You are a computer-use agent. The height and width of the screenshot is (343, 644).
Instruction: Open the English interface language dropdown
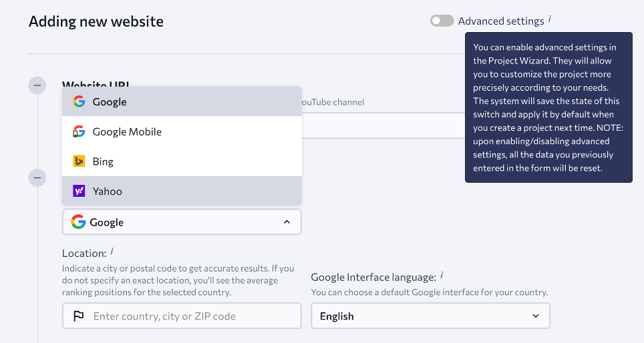(430, 316)
